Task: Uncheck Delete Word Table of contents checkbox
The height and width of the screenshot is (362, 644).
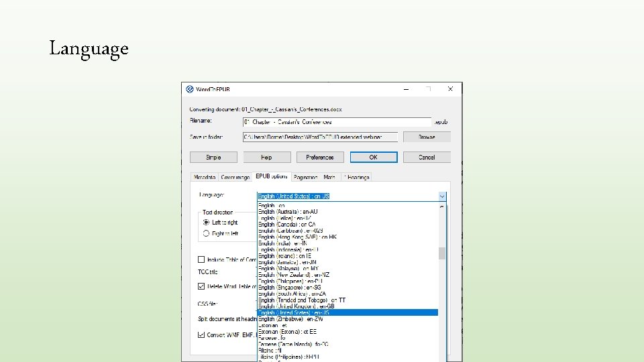Action: tap(201, 286)
